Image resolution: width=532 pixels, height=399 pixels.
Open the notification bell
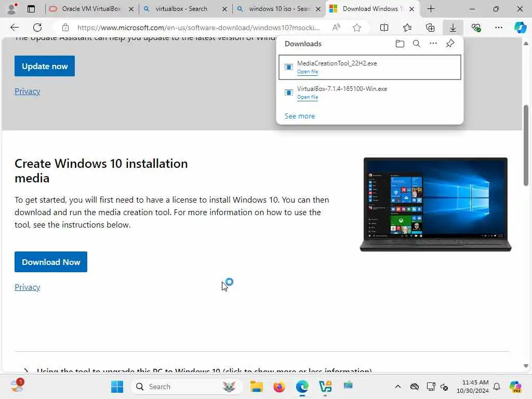pos(497,387)
